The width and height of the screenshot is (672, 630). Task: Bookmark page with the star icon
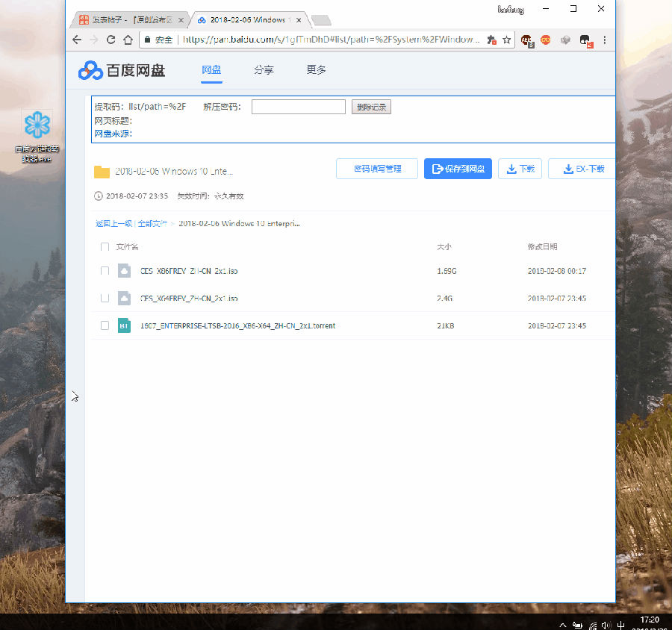[x=506, y=40]
